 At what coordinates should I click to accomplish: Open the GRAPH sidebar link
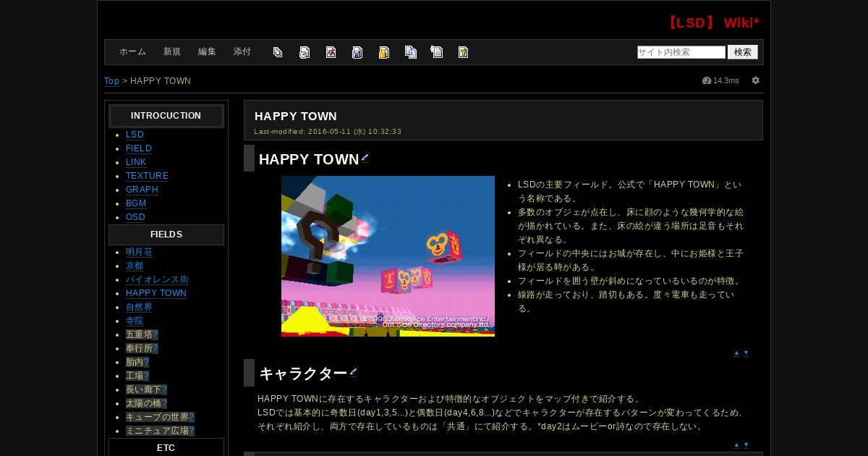tap(142, 190)
